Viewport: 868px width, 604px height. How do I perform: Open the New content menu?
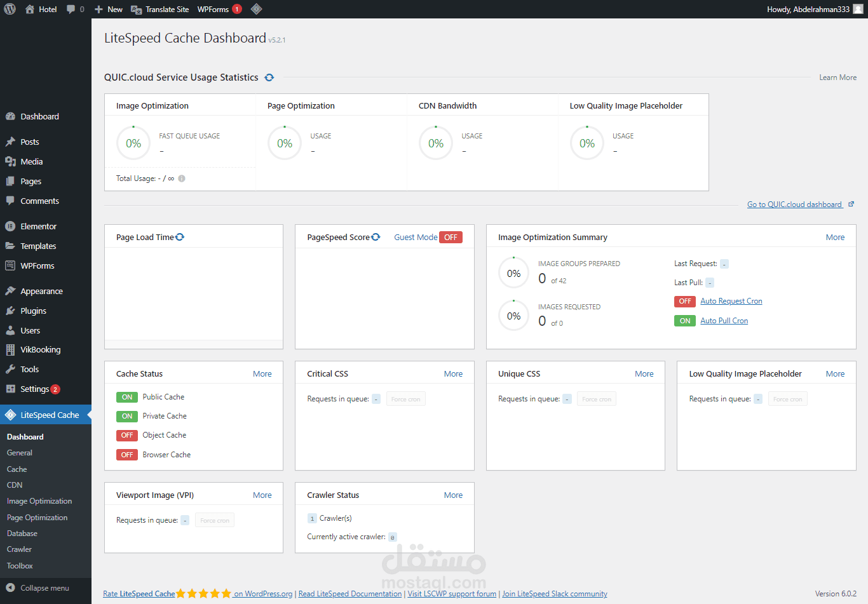(x=108, y=9)
